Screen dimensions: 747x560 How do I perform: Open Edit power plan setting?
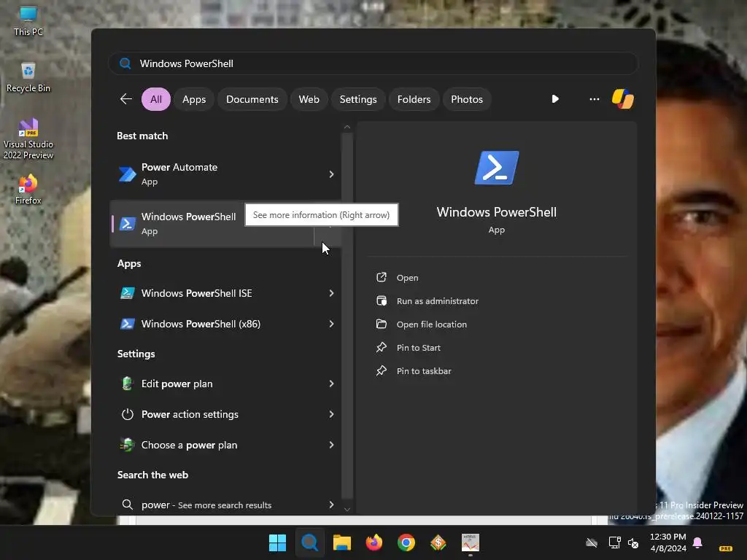click(225, 384)
